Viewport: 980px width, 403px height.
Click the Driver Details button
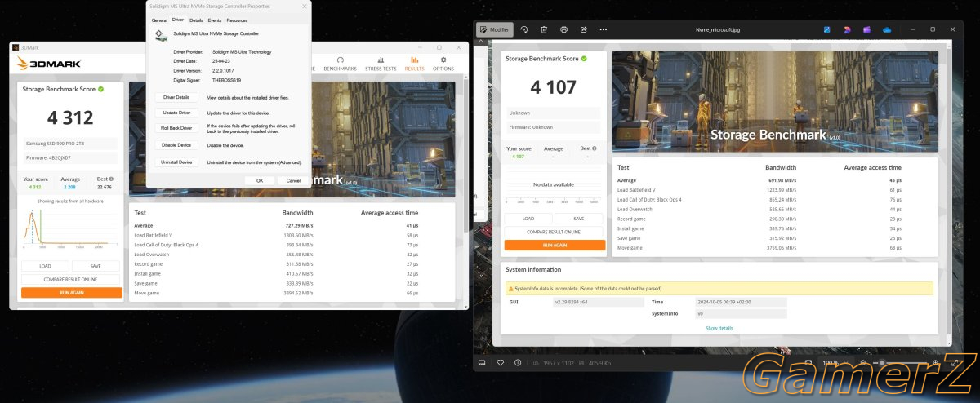click(x=176, y=97)
